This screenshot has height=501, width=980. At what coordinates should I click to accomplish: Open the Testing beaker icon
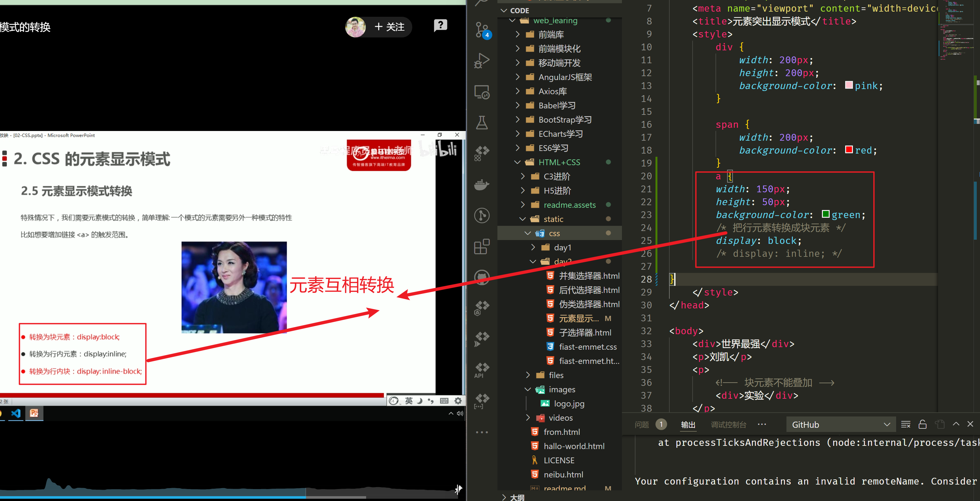click(482, 123)
